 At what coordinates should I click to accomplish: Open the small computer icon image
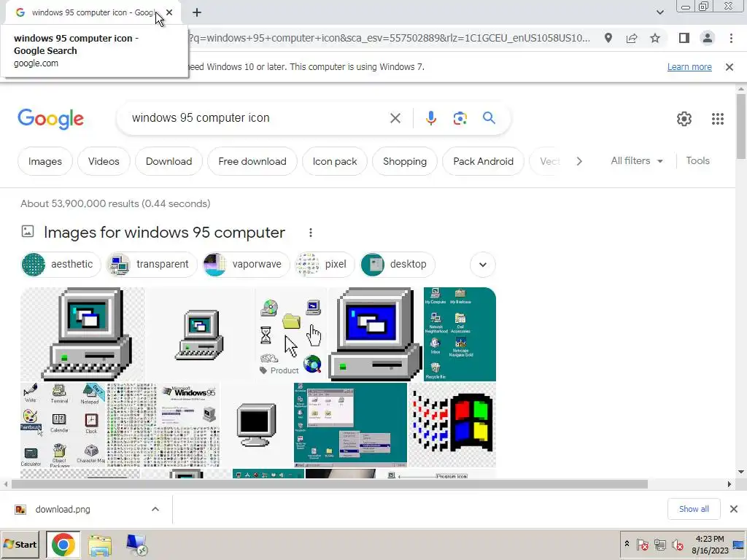(200, 334)
